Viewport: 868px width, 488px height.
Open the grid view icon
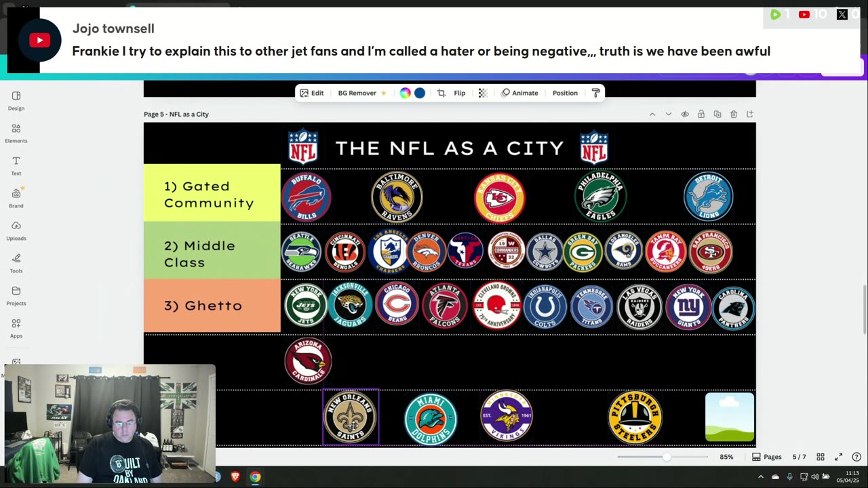pyautogui.click(x=821, y=457)
